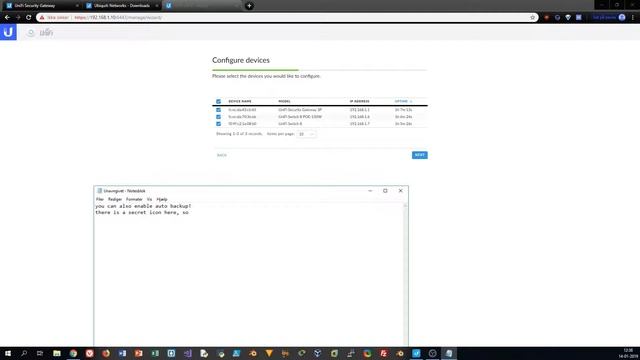Viewport: 640px width, 360px height.
Task: Bookmark the page with the star icon
Action: (x=532, y=18)
